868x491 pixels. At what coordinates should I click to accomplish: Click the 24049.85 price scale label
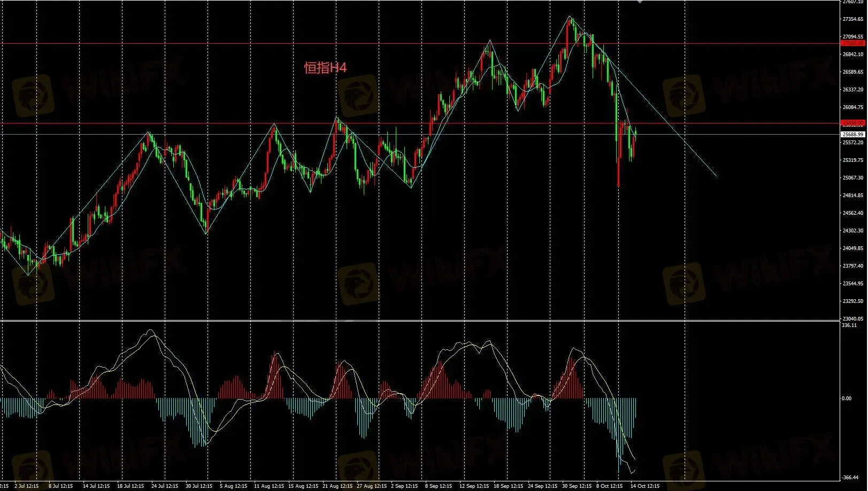852,248
